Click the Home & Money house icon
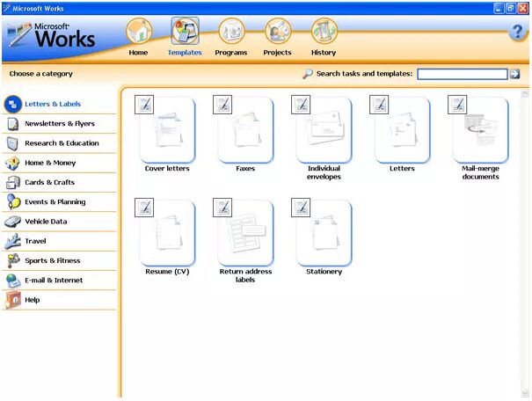532x401 pixels. pyautogui.click(x=12, y=164)
